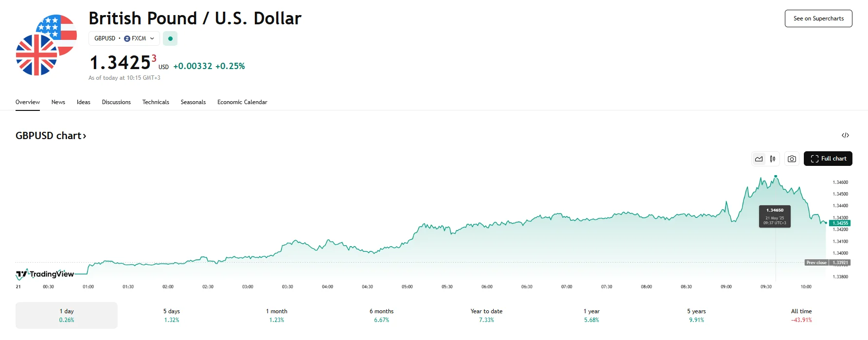Select the 5 days range
This screenshot has height=340, width=868.
(172, 315)
